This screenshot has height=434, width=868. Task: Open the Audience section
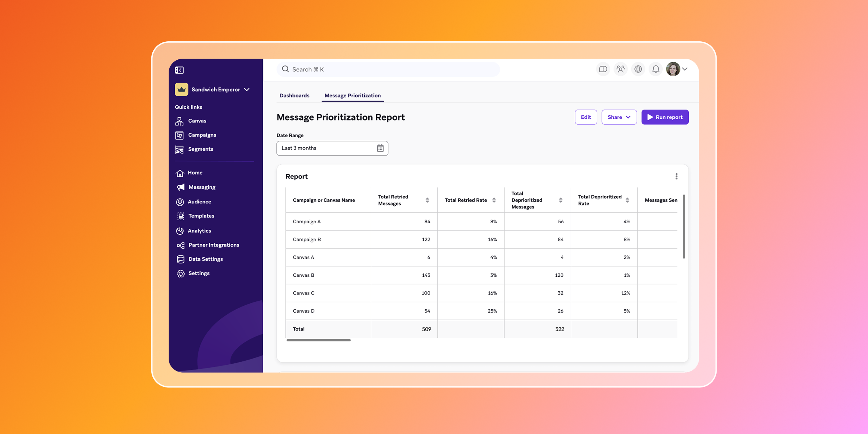pyautogui.click(x=194, y=201)
